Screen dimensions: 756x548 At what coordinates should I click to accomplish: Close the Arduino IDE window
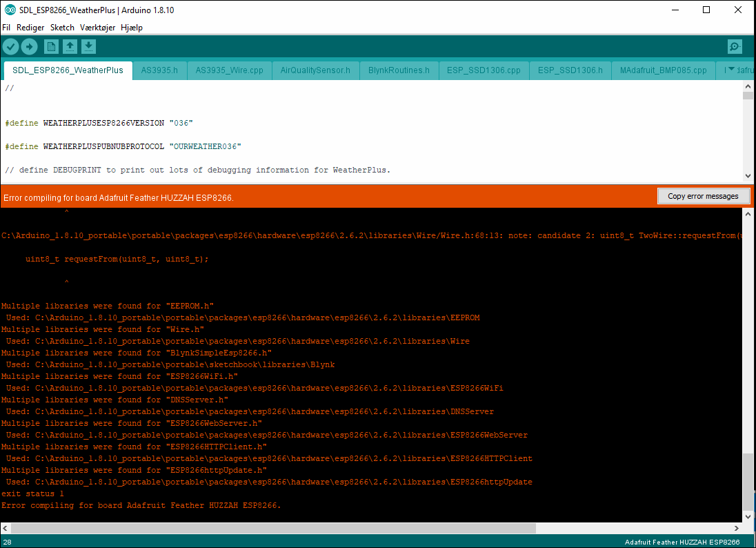click(737, 10)
